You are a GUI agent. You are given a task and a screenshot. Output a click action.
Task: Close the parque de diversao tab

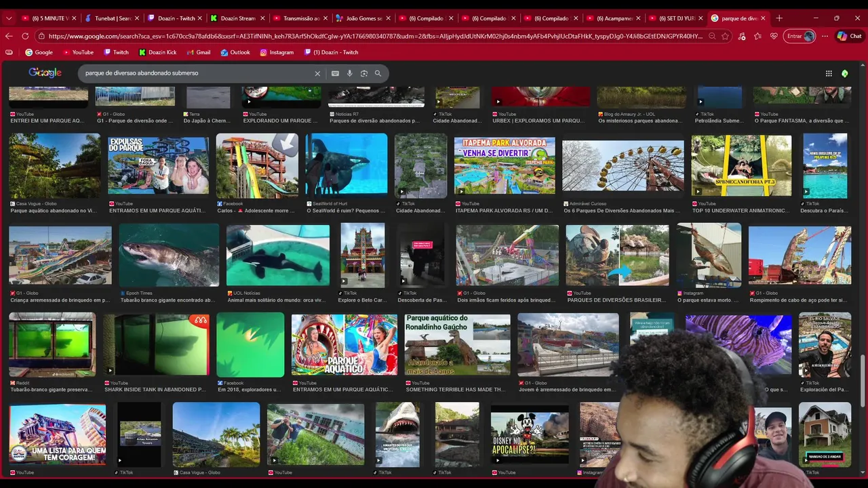coord(764,18)
